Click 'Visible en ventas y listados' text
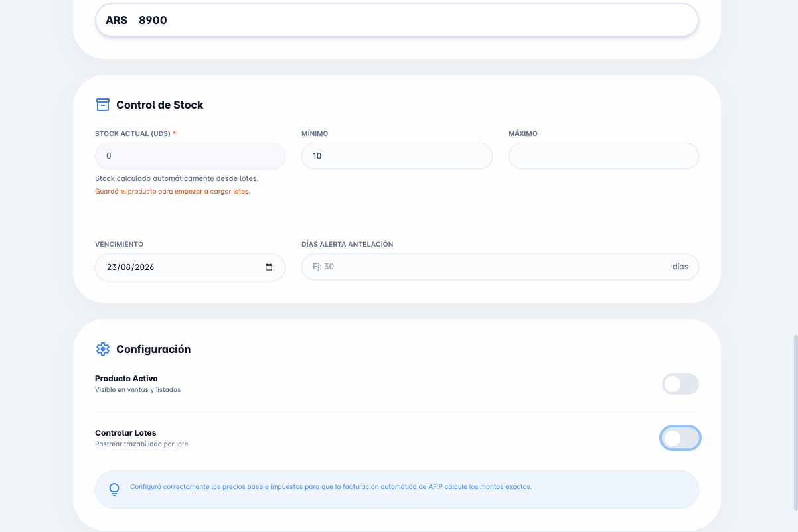Image resolution: width=798 pixels, height=532 pixels. point(138,389)
